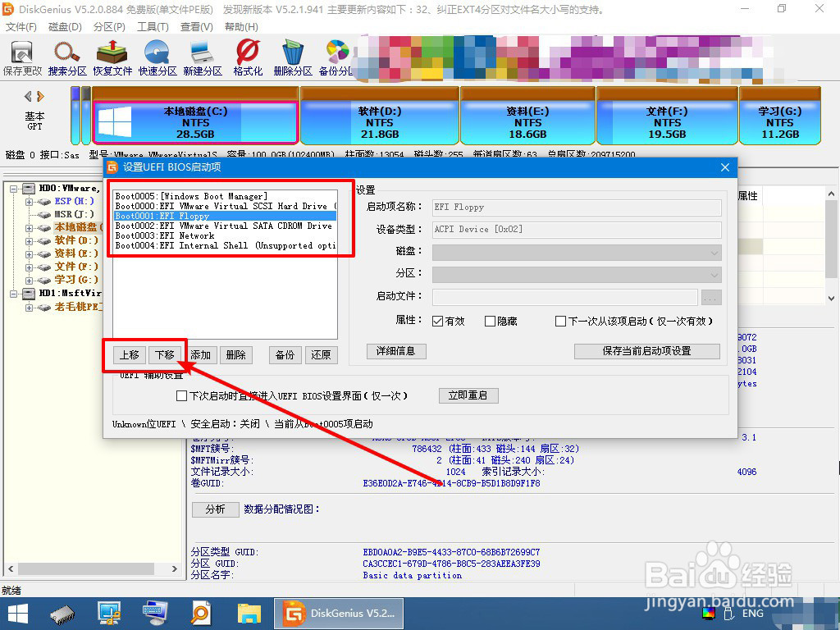The height and width of the screenshot is (630, 840).
Task: Toggle the 有效 (active) checkbox
Action: (437, 321)
